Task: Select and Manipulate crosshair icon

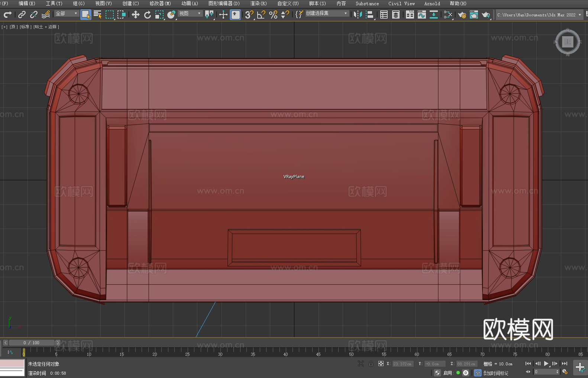Action: [x=223, y=14]
